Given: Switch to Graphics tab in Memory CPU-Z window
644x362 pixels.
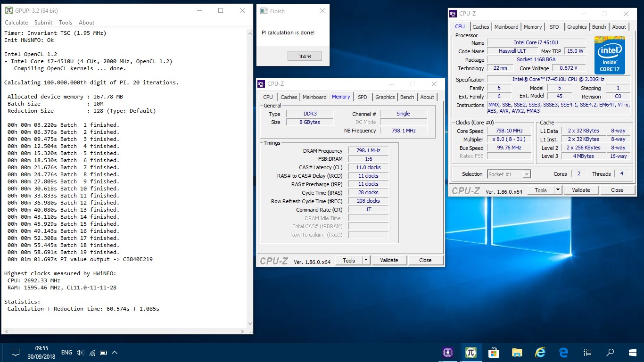Looking at the screenshot, I should 385,97.
